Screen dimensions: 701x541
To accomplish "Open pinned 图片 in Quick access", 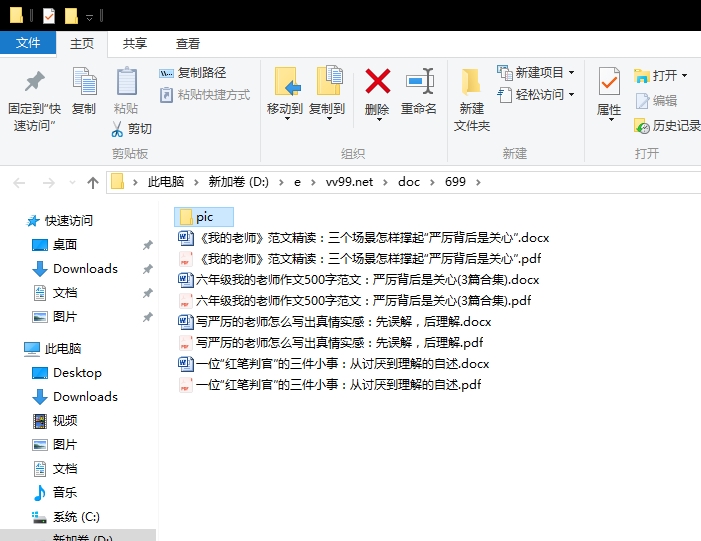I will click(55, 317).
